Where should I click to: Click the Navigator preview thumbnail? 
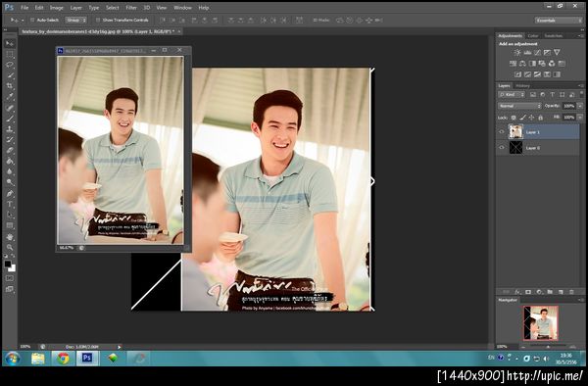coord(541,322)
